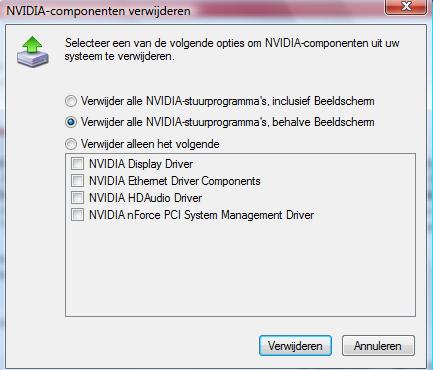433x370 pixels.
Task: Select radio button for 'behalve Beeldscherm' option
Action: pyautogui.click(x=71, y=122)
